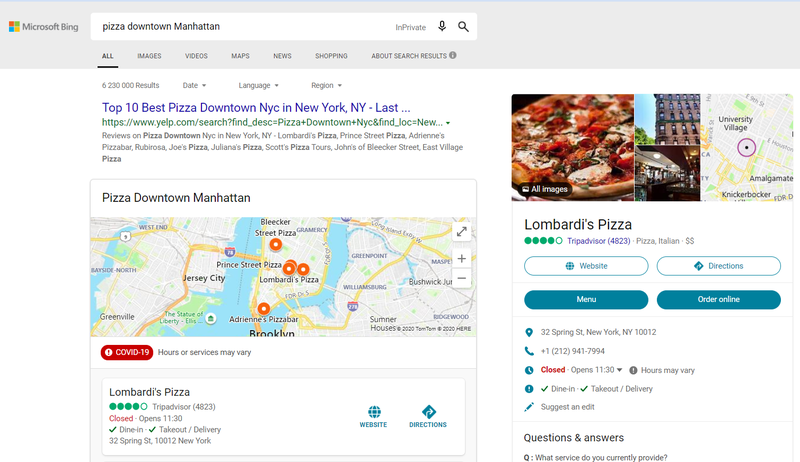The width and height of the screenshot is (800, 462).
Task: Open the Region filter dropdown
Action: point(327,85)
